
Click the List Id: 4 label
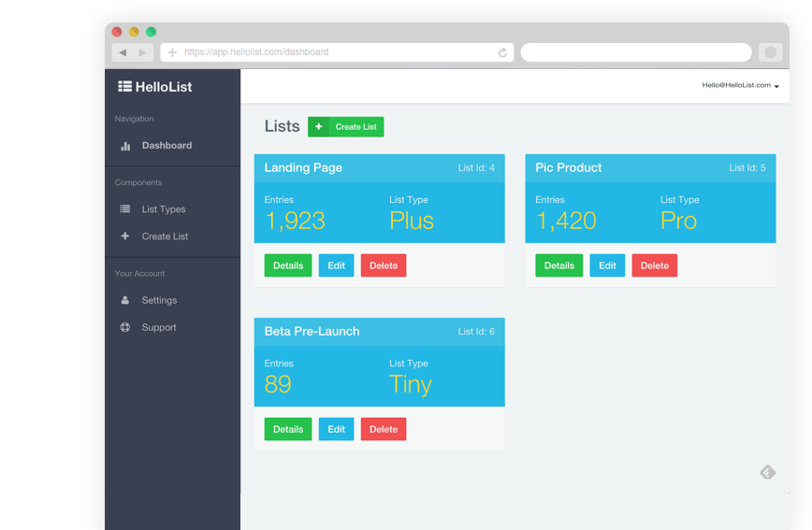(x=476, y=167)
